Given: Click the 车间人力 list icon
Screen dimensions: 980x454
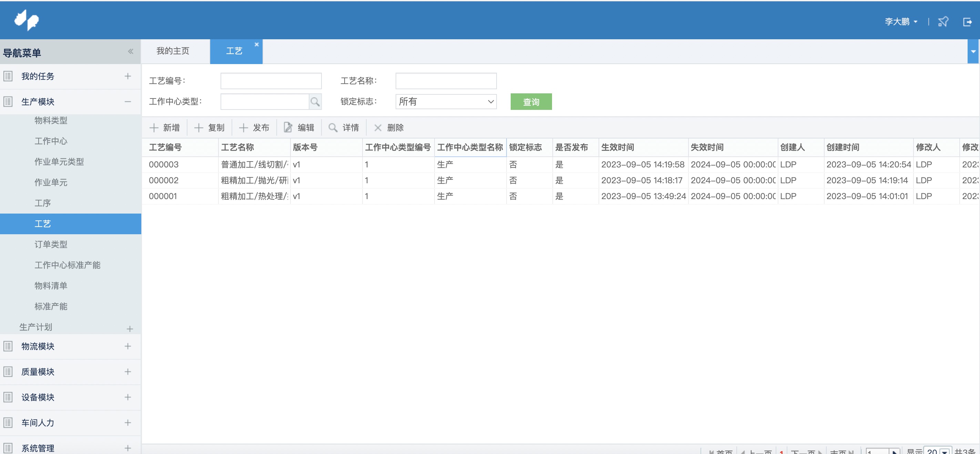Looking at the screenshot, I should click(8, 422).
